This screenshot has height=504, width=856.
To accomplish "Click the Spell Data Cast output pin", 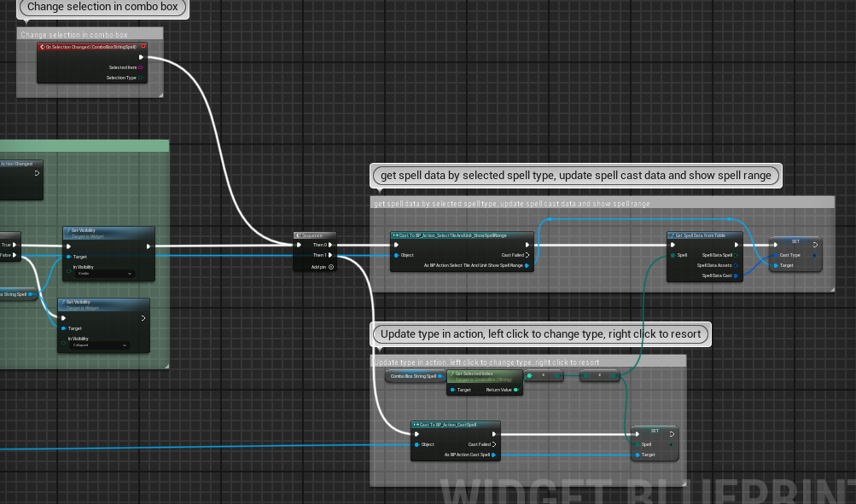I will pos(736,276).
